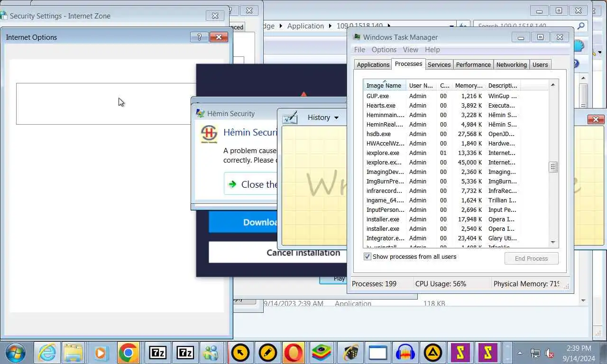Select the HWAccelWz process row

pyautogui.click(x=441, y=144)
